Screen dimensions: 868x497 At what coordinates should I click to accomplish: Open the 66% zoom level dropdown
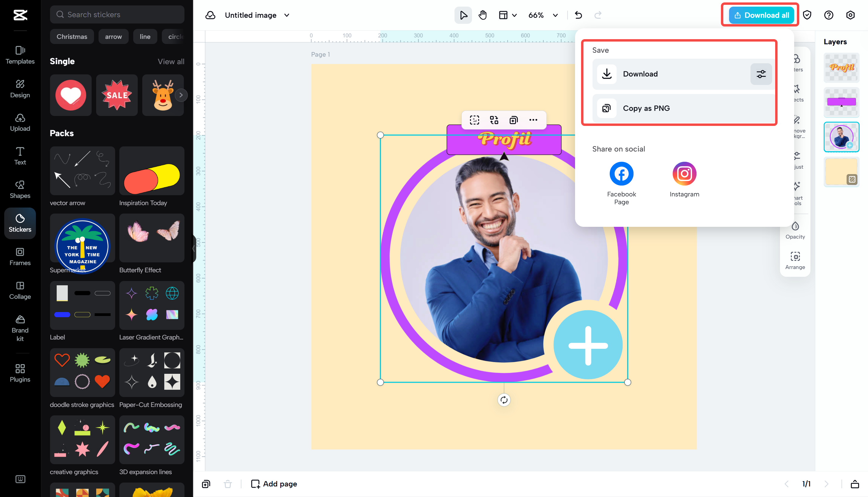tap(555, 15)
